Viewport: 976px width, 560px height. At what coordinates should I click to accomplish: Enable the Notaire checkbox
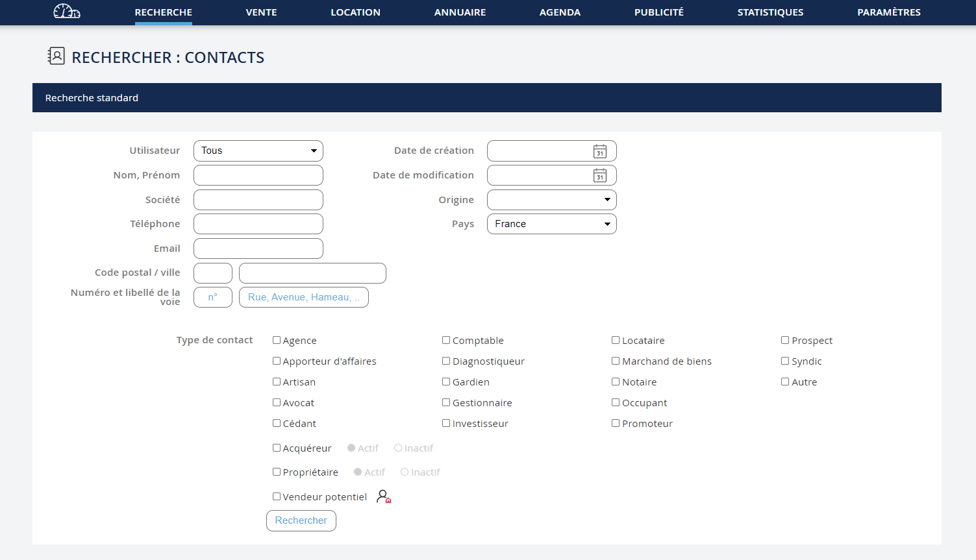click(x=616, y=382)
